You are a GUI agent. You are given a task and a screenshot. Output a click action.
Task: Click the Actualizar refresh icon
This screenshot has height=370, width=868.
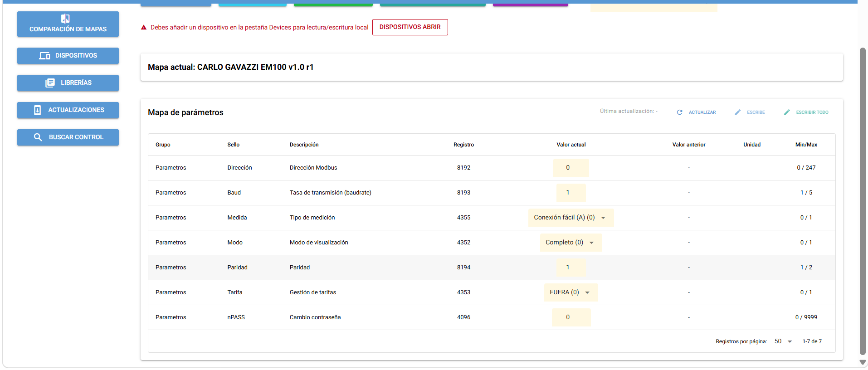679,112
